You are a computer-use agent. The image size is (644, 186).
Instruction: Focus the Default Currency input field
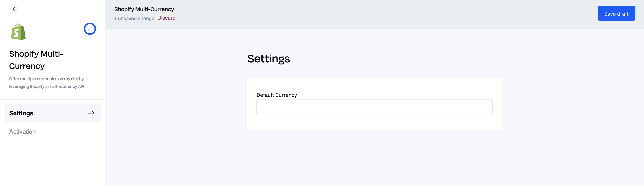click(374, 107)
